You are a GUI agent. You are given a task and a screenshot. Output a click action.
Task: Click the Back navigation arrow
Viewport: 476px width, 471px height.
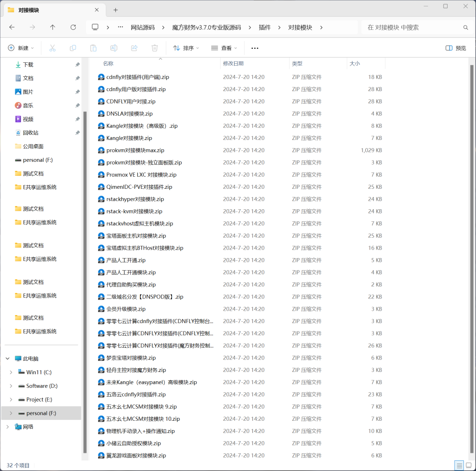[x=13, y=27]
